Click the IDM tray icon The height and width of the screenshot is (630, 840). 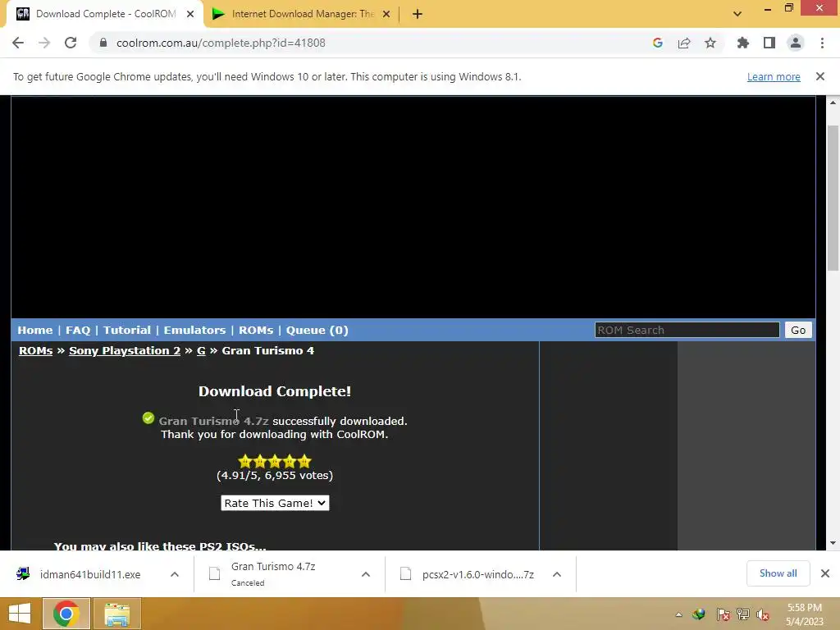[x=699, y=614]
